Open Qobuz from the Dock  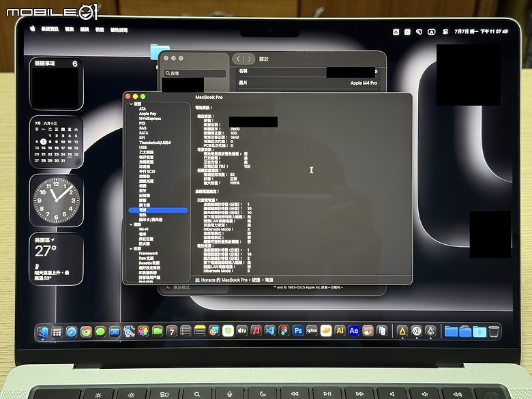312,331
